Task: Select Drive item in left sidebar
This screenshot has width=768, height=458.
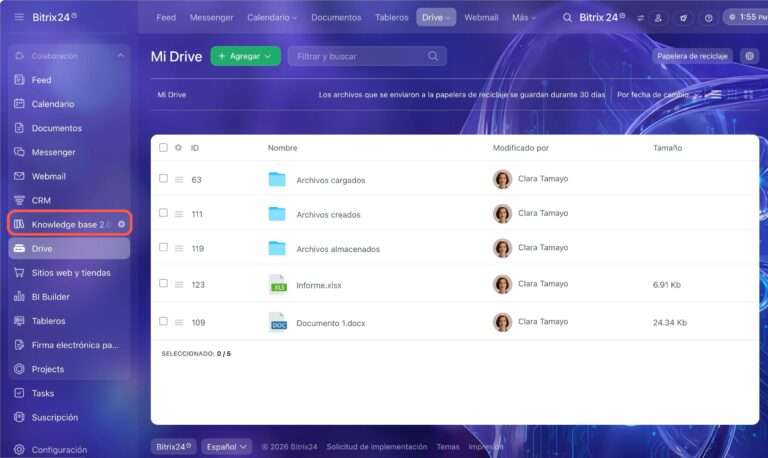Action: click(69, 248)
